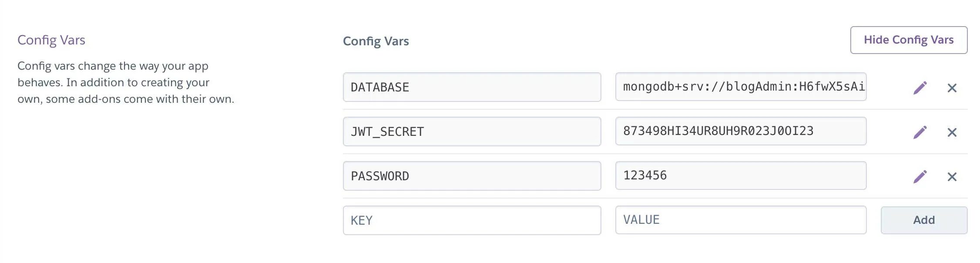Image resolution: width=980 pixels, height=263 pixels.
Task: Click description line starting 'Config vars change'
Action: point(113,66)
